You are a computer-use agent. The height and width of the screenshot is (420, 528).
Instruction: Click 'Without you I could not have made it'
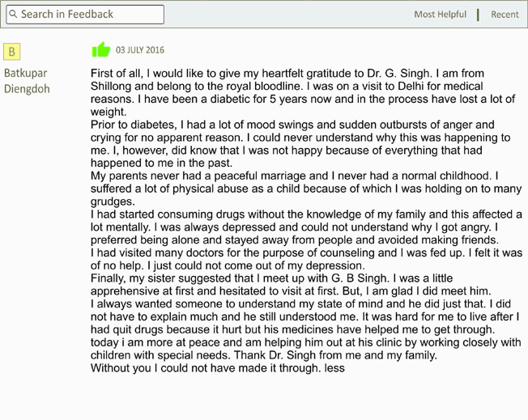(x=206, y=368)
